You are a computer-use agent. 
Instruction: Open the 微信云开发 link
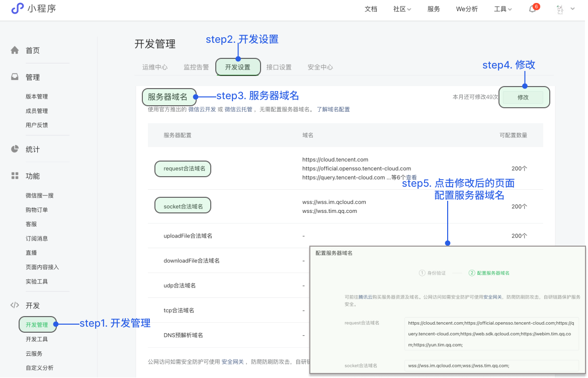pyautogui.click(x=202, y=109)
